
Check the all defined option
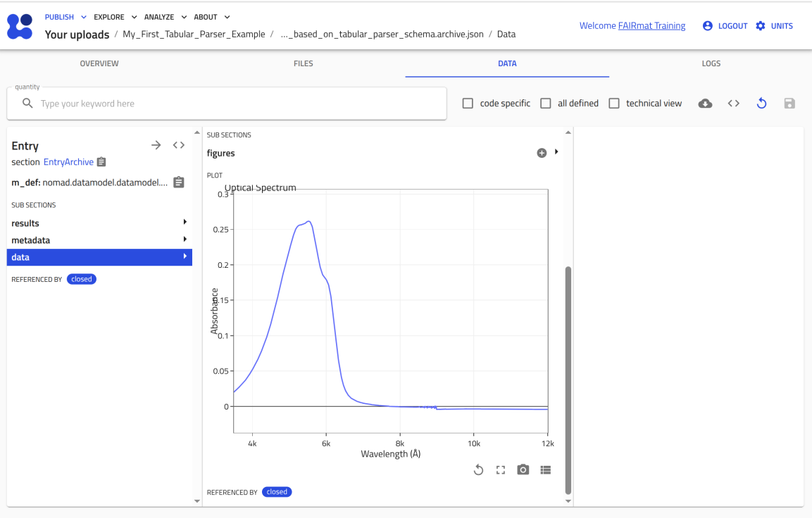pyautogui.click(x=546, y=104)
